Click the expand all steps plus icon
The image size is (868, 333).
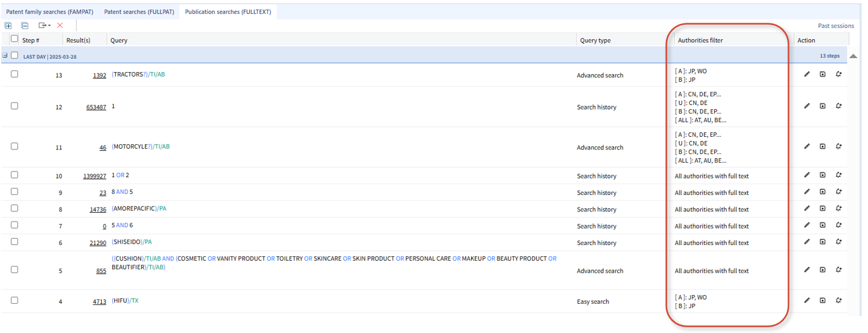click(x=8, y=25)
